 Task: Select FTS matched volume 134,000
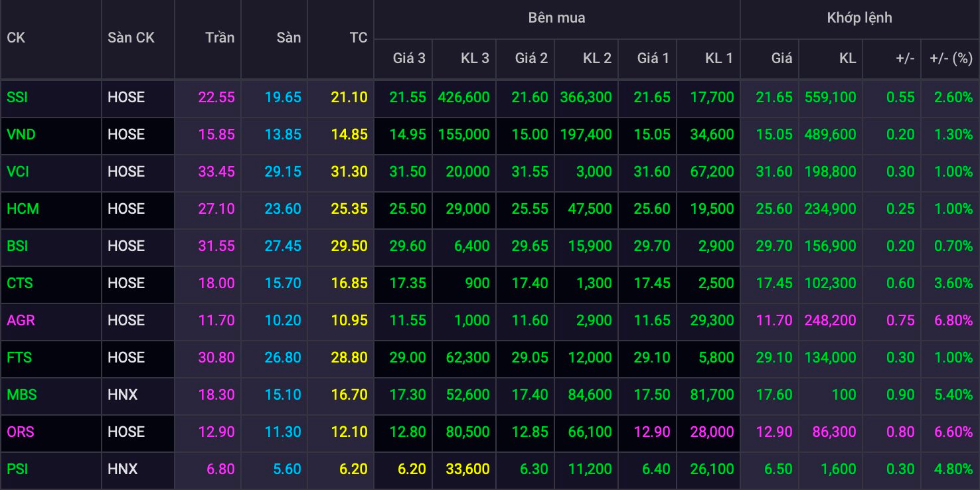click(x=831, y=358)
